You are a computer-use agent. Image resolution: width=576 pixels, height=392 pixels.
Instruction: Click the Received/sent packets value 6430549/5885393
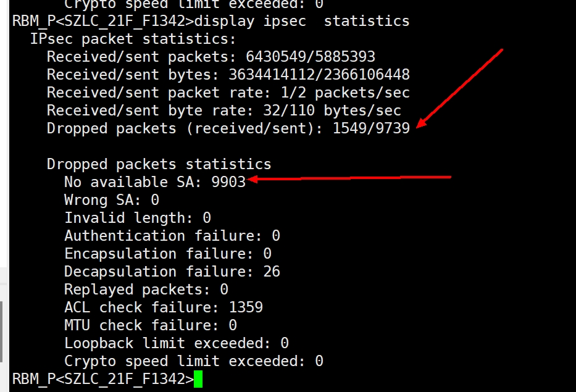point(311,57)
